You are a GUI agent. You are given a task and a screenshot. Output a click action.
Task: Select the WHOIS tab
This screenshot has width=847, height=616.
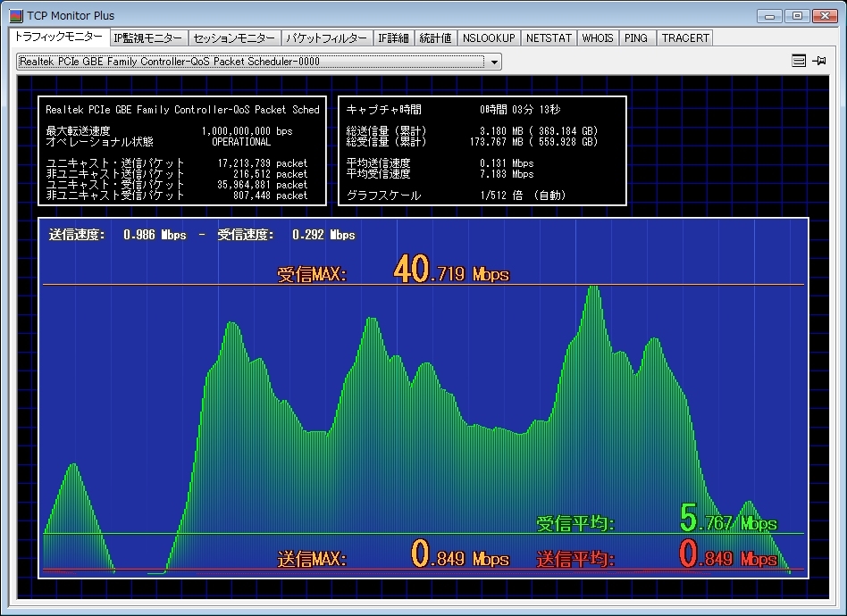click(x=598, y=37)
